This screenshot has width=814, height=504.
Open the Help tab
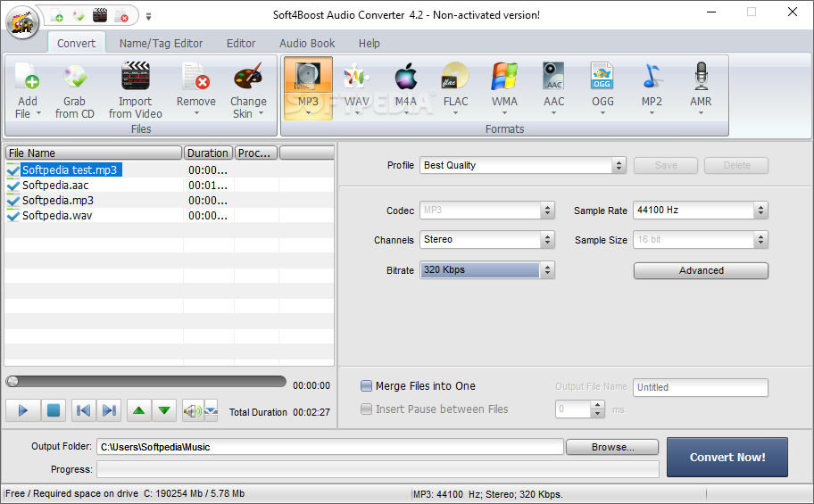370,43
